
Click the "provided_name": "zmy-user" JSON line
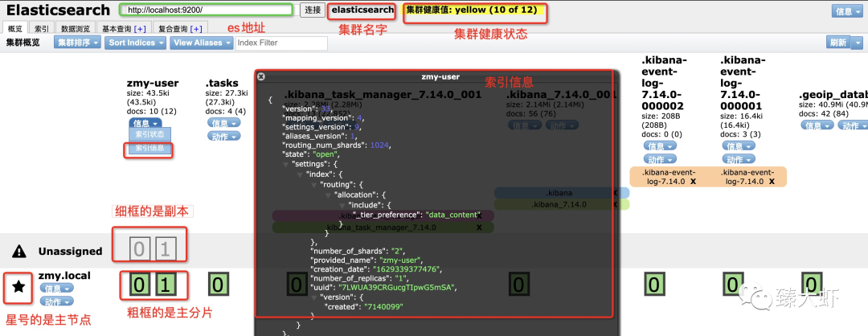pyautogui.click(x=368, y=259)
